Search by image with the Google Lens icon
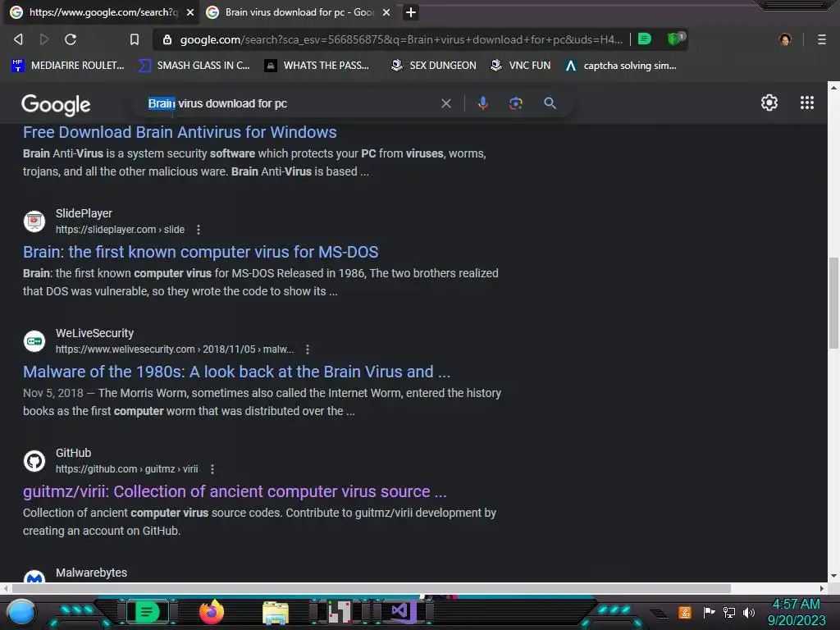 (515, 103)
